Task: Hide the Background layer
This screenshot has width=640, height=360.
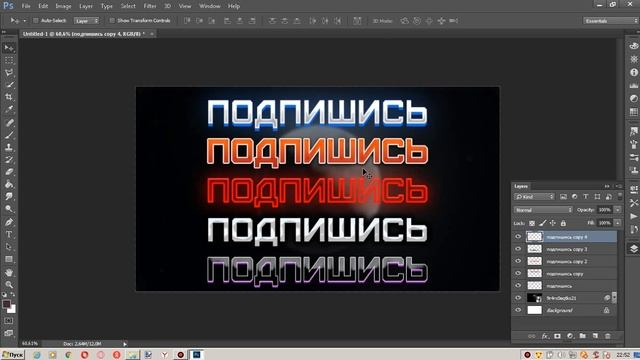Action: tap(518, 310)
